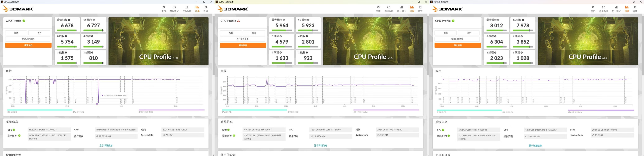Click 保存 button in i5-12600KF window
The image size is (644, 156).
point(469,33)
